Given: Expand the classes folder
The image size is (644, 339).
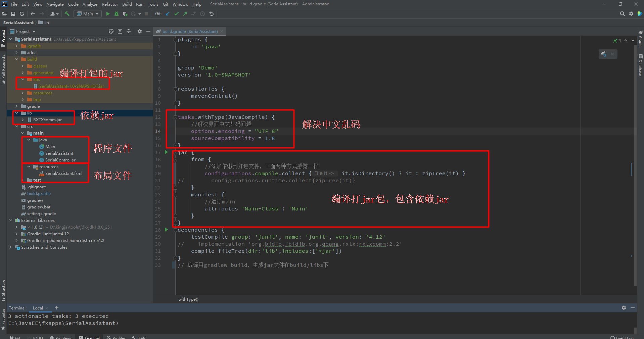Looking at the screenshot, I should (22, 66).
